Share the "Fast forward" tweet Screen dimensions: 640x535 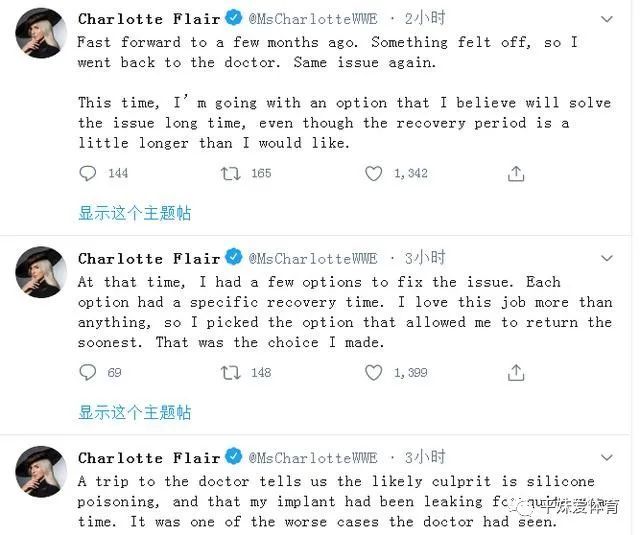tap(516, 173)
